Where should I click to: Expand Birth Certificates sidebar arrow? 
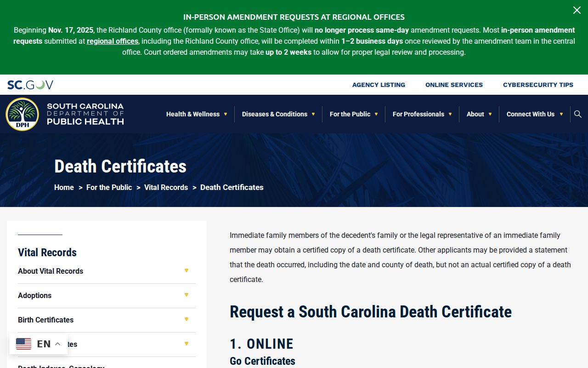187,319
